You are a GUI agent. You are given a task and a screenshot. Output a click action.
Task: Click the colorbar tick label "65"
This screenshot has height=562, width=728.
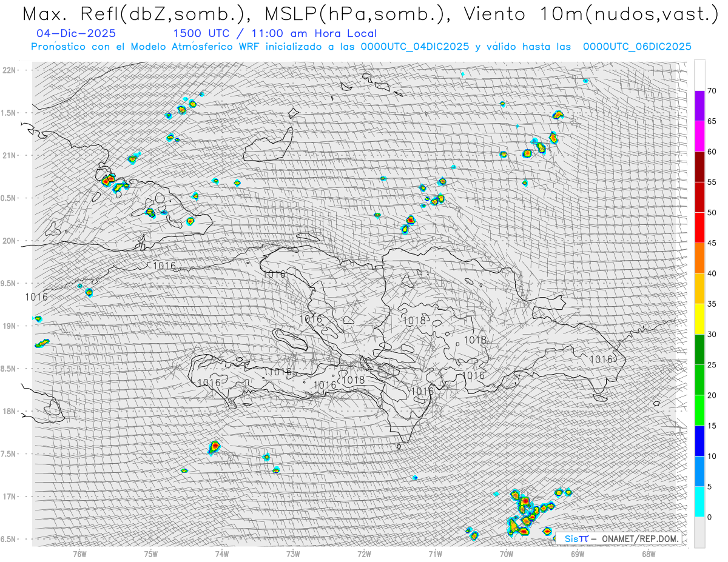coord(712,121)
